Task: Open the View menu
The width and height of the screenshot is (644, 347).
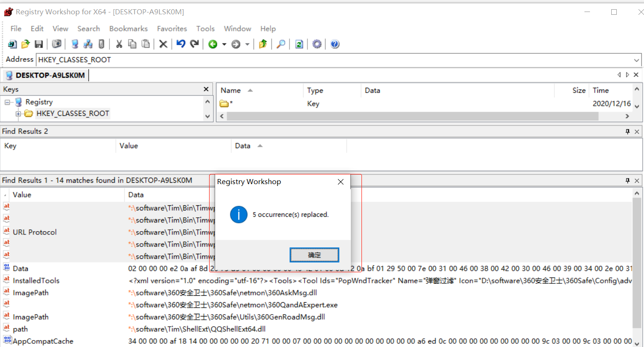Action: tap(60, 29)
